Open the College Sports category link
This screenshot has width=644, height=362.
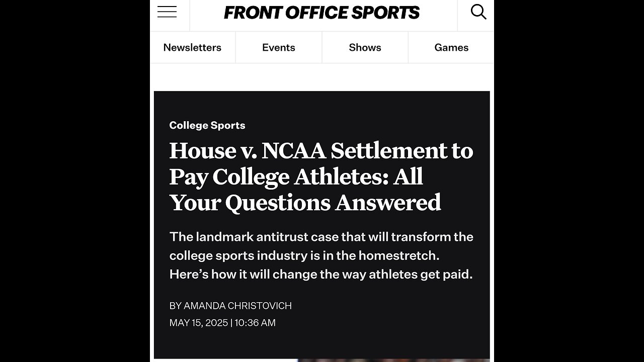click(207, 125)
